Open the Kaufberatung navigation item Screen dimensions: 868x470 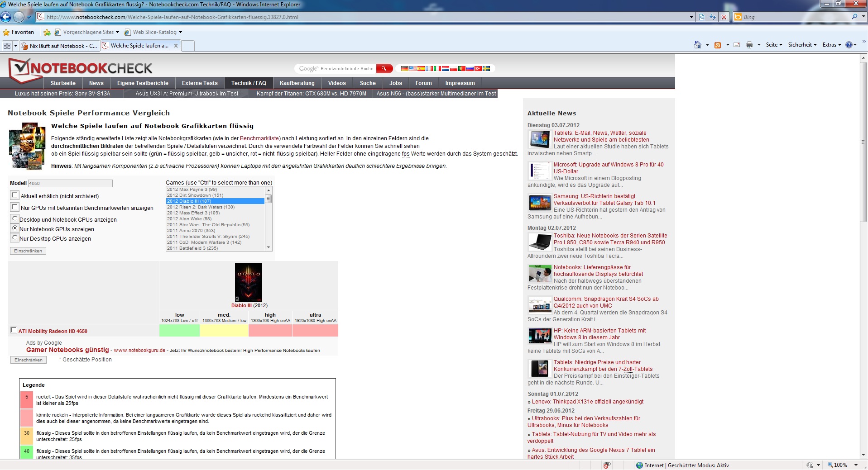pos(297,83)
